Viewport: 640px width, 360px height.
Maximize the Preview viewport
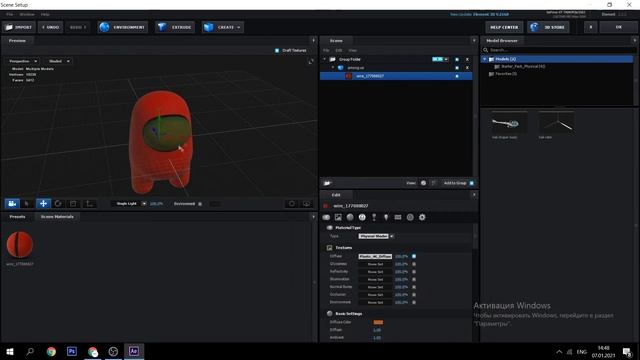311,61
